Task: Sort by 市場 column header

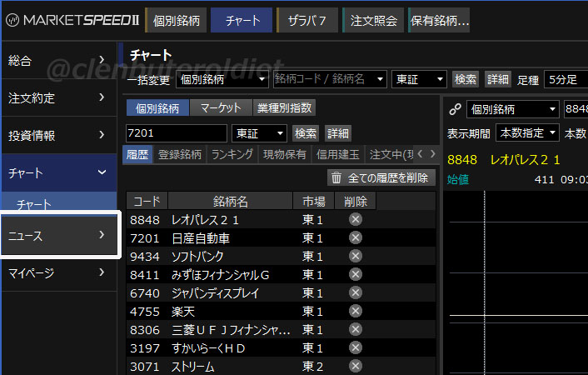Action: [x=313, y=201]
